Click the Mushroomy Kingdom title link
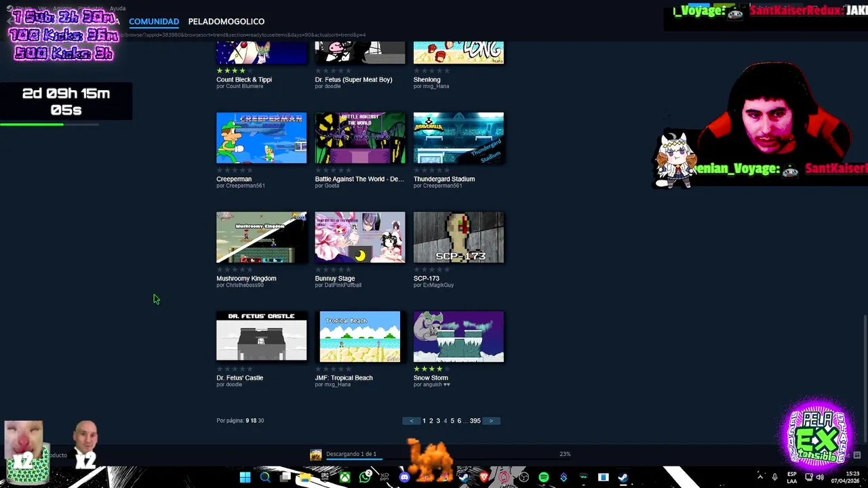 (x=246, y=279)
